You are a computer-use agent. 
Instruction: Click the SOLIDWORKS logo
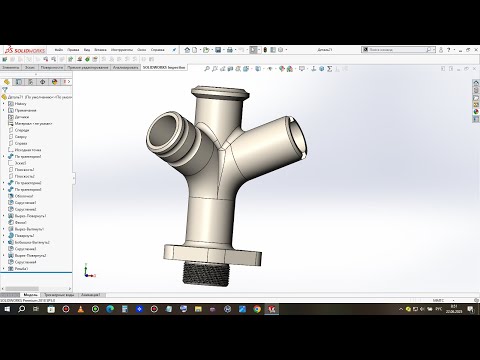pos(24,50)
